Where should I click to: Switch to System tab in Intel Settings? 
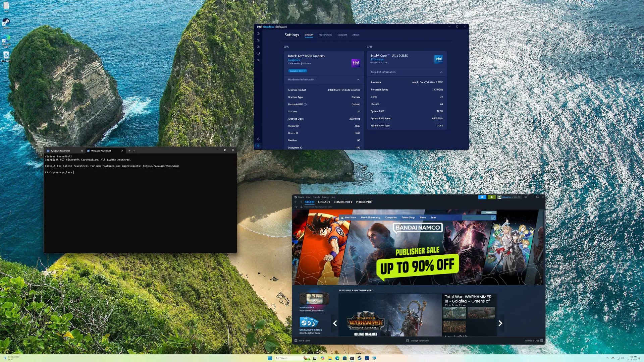(309, 35)
